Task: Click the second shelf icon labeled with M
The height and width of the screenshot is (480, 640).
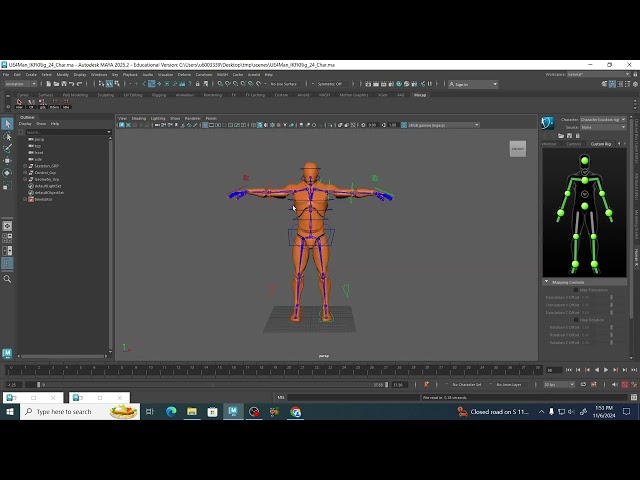Action: pyautogui.click(x=31, y=103)
